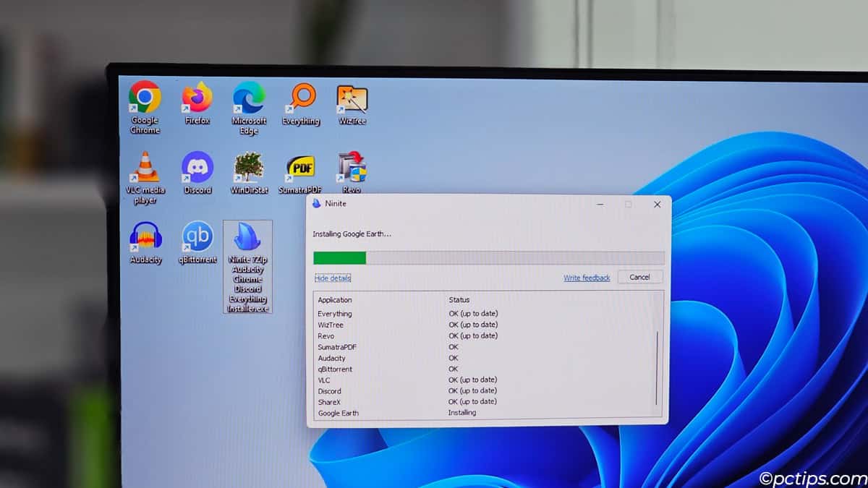The width and height of the screenshot is (868, 488).
Task: Open the Write feedback link
Action: coord(586,277)
